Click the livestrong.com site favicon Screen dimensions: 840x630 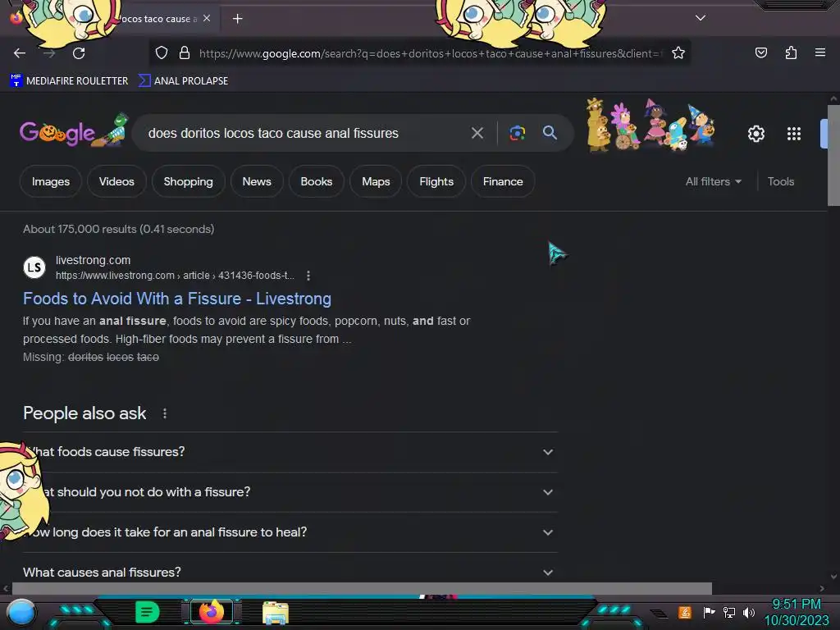pyautogui.click(x=34, y=267)
